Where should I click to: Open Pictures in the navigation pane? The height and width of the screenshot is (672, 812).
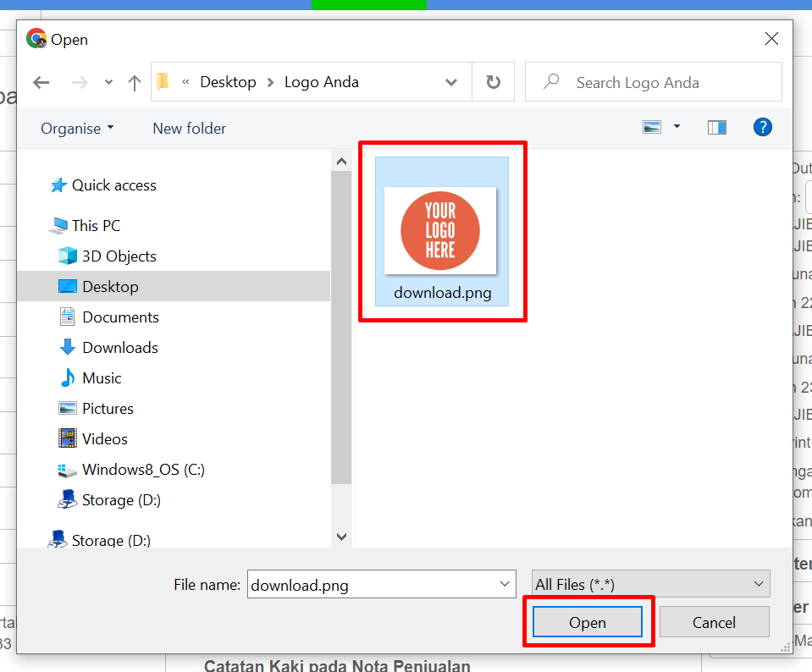[108, 409]
